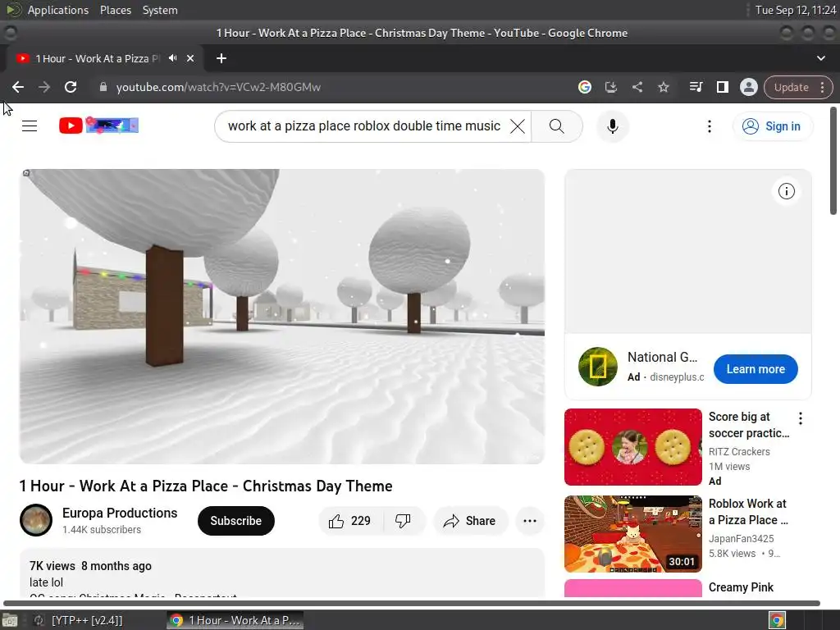The height and width of the screenshot is (630, 840).
Task: Click the JapanFan3425 channel name
Action: pyautogui.click(x=741, y=538)
